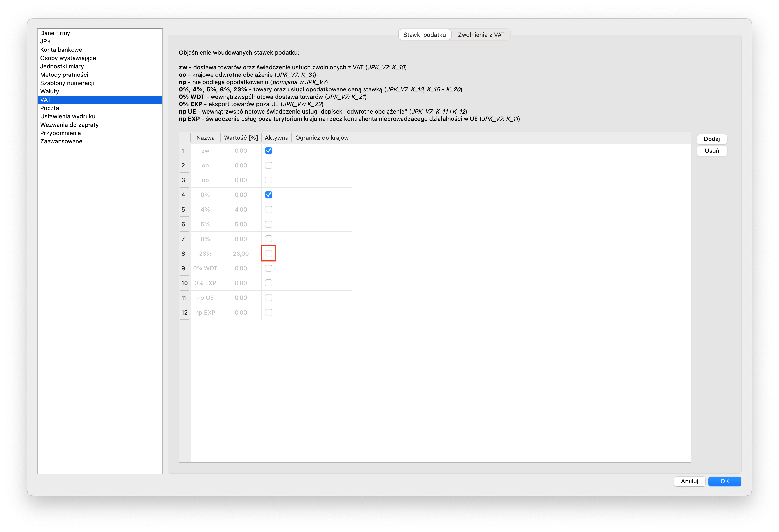Activate the 23% tax rate checkbox
Screen dimensions: 779x532
click(x=268, y=254)
